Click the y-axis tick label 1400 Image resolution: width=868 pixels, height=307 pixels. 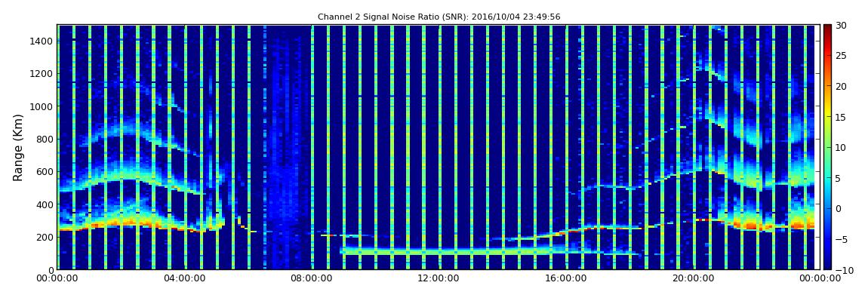pos(42,41)
